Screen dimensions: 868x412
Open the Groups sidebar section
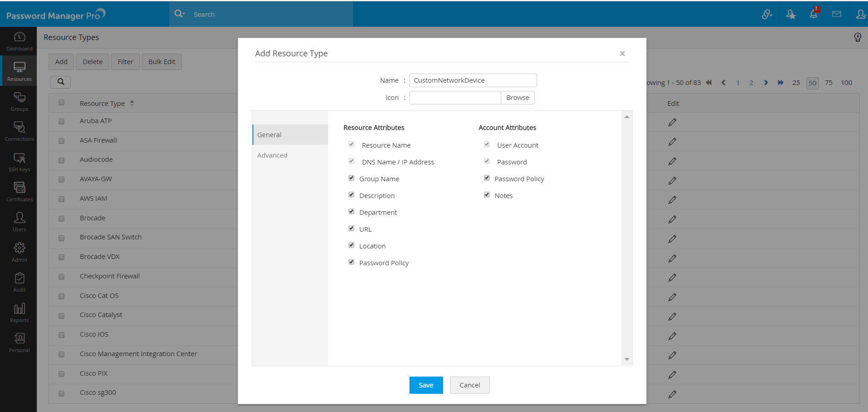point(19,101)
